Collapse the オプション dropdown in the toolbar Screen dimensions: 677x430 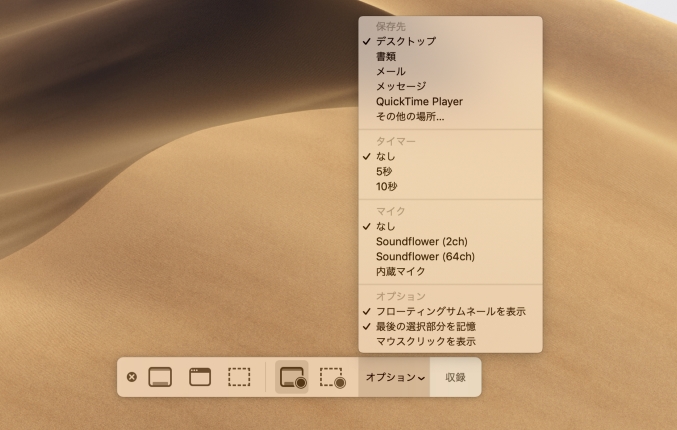pos(395,377)
